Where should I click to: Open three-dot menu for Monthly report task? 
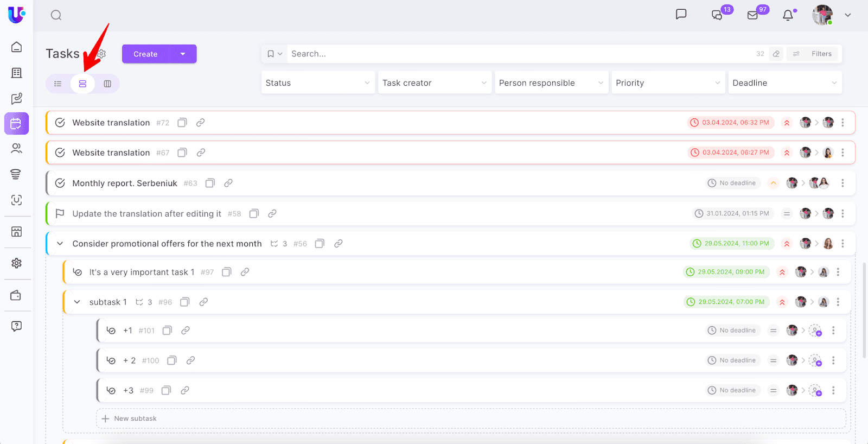843,183
